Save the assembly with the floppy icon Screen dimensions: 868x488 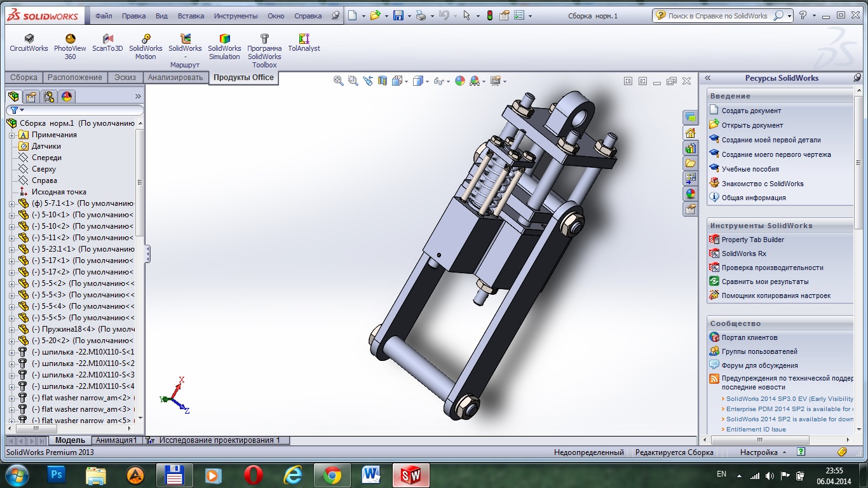point(398,15)
